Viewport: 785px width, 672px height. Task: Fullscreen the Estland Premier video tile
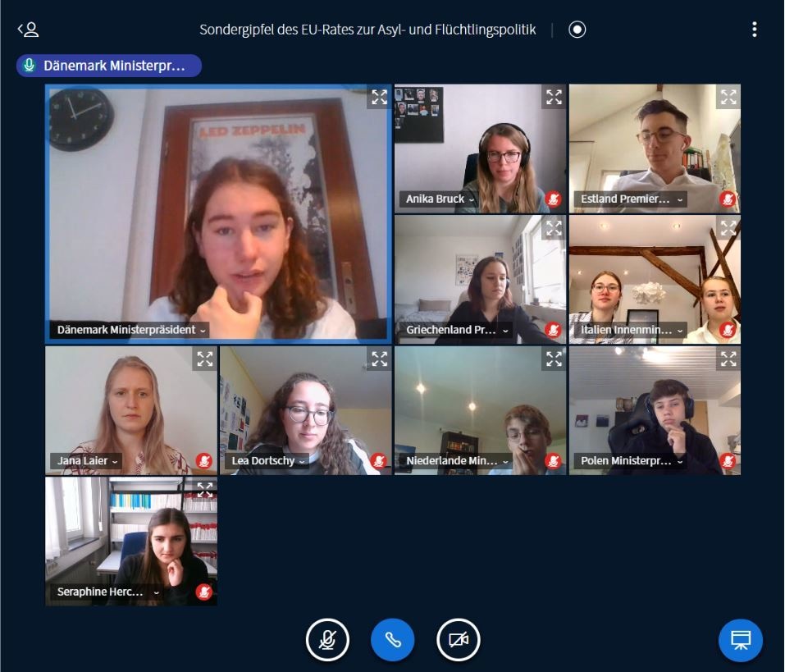(728, 97)
